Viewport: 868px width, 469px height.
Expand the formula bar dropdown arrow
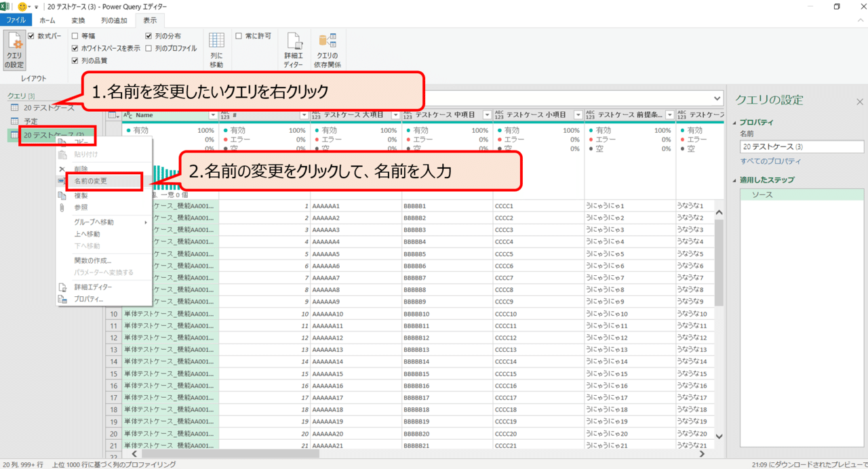point(717,98)
